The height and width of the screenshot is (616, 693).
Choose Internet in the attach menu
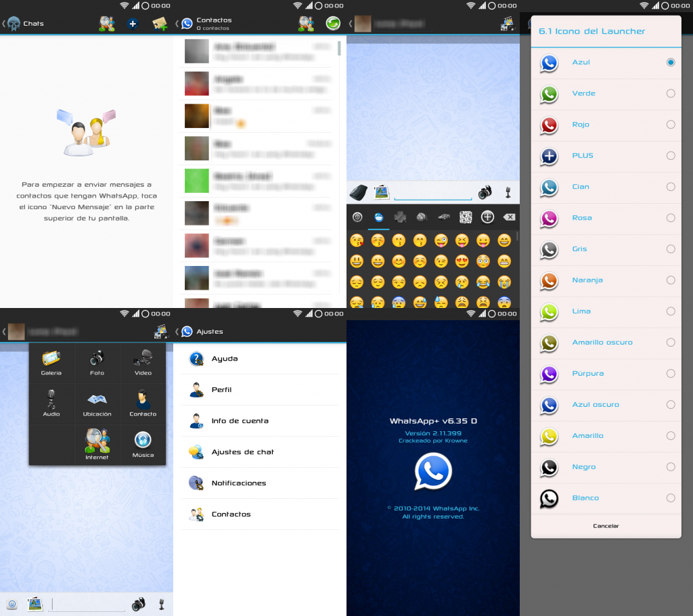pos(97,445)
